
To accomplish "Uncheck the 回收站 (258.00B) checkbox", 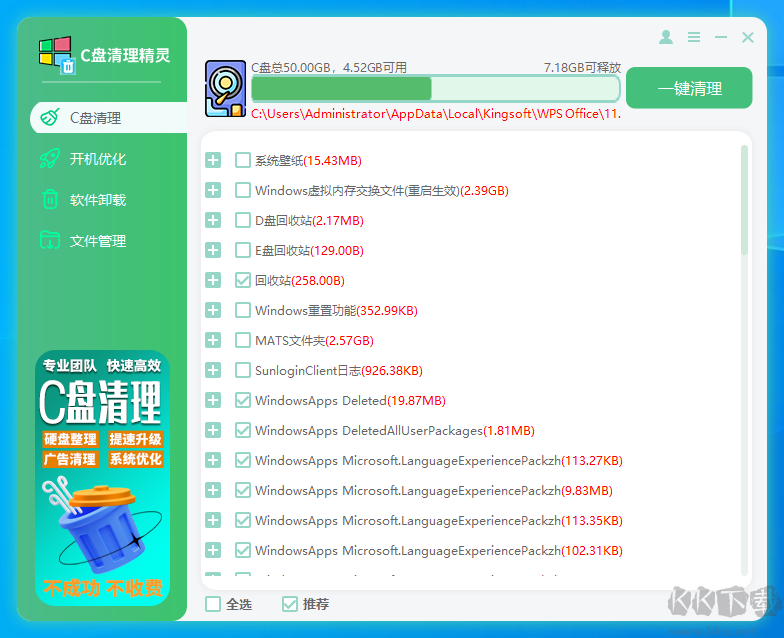I will pyautogui.click(x=243, y=280).
